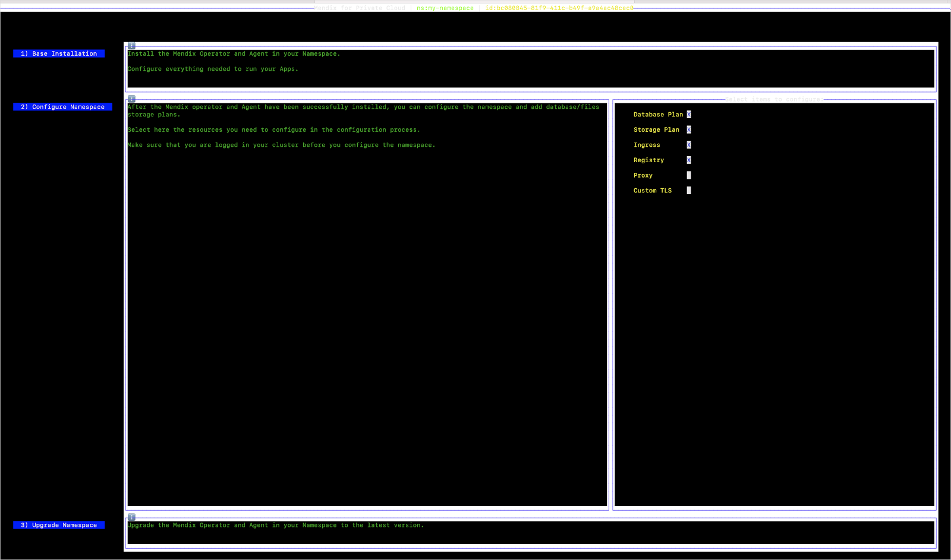Open the info icon above Base Installation description

click(x=130, y=46)
